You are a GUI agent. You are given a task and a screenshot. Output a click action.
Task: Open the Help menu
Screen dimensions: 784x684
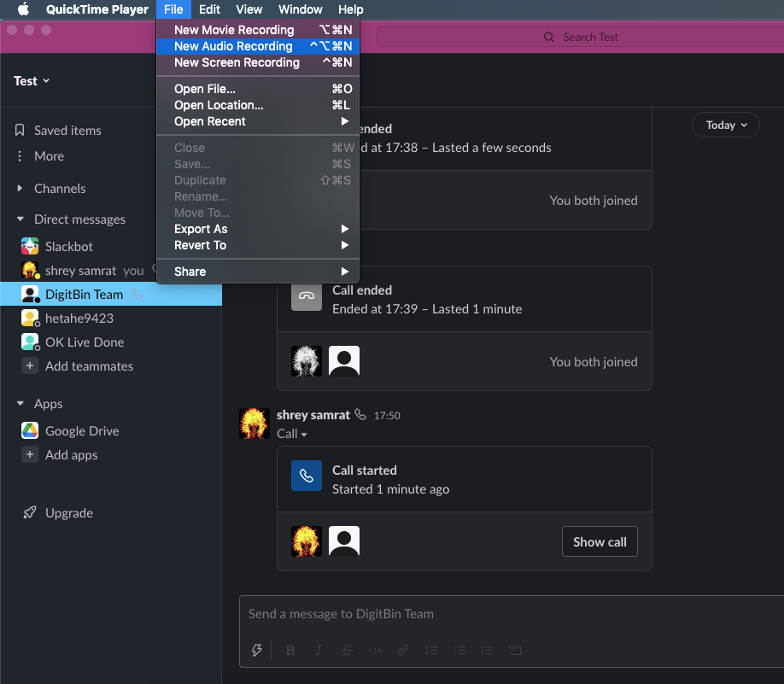point(350,9)
